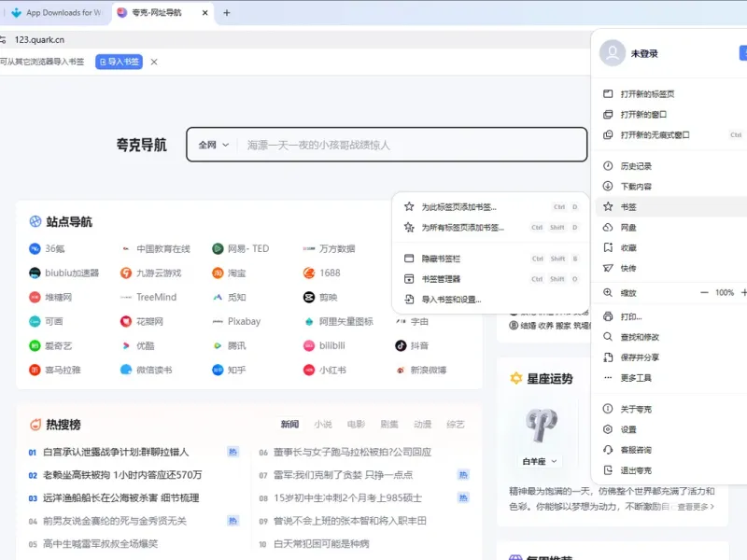
Task: Open 书签管理器 in submenu
Action: (490, 279)
